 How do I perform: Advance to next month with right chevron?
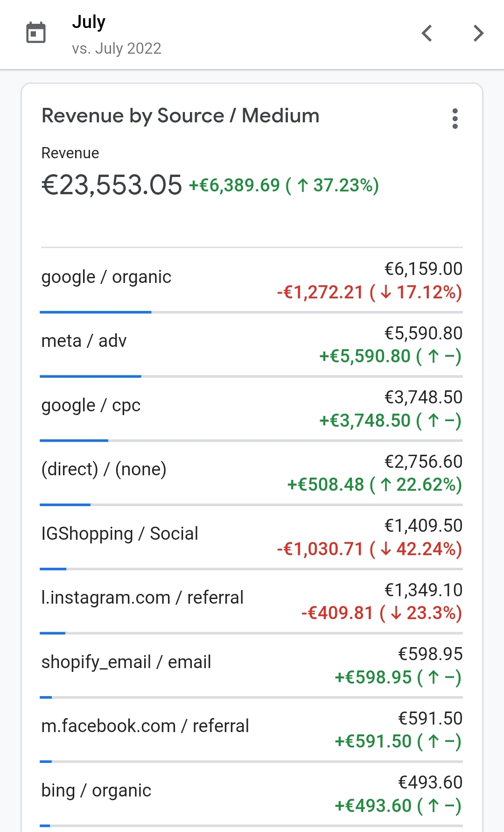(x=478, y=33)
